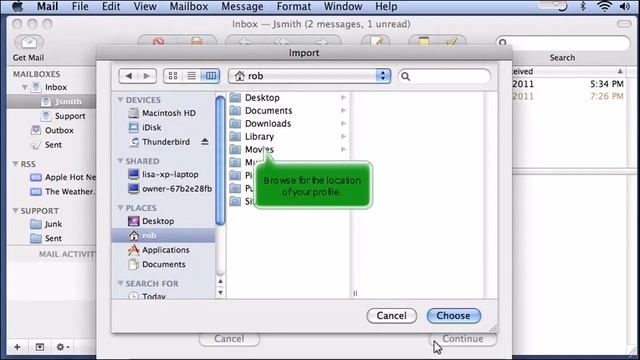
Task: Collapse the SHARED section
Action: pos(120,161)
